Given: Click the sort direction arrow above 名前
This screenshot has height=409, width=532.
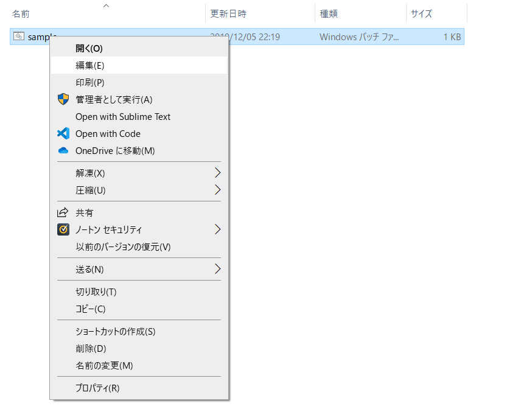Looking at the screenshot, I should tap(106, 5).
